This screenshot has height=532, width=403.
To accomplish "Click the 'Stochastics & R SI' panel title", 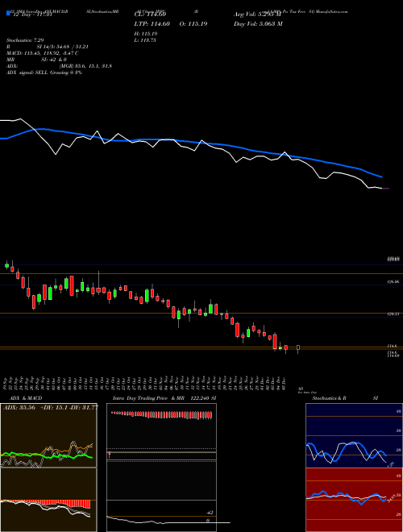I will click(x=345, y=398).
